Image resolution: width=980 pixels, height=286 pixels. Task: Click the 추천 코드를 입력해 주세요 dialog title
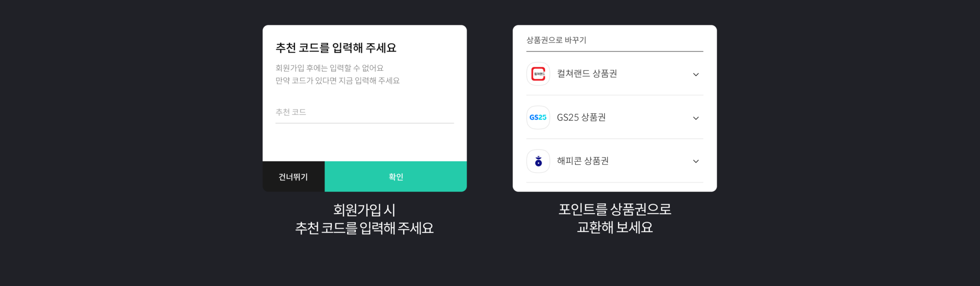tap(336, 48)
